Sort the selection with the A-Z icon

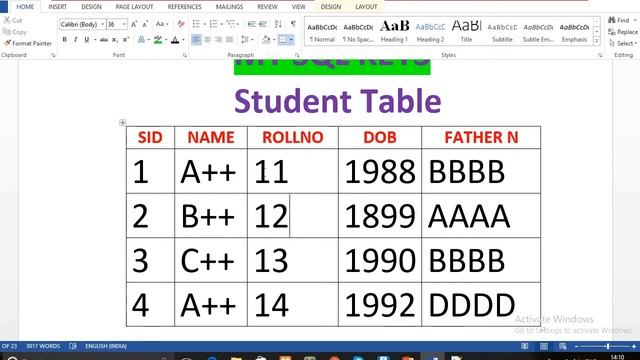point(278,24)
